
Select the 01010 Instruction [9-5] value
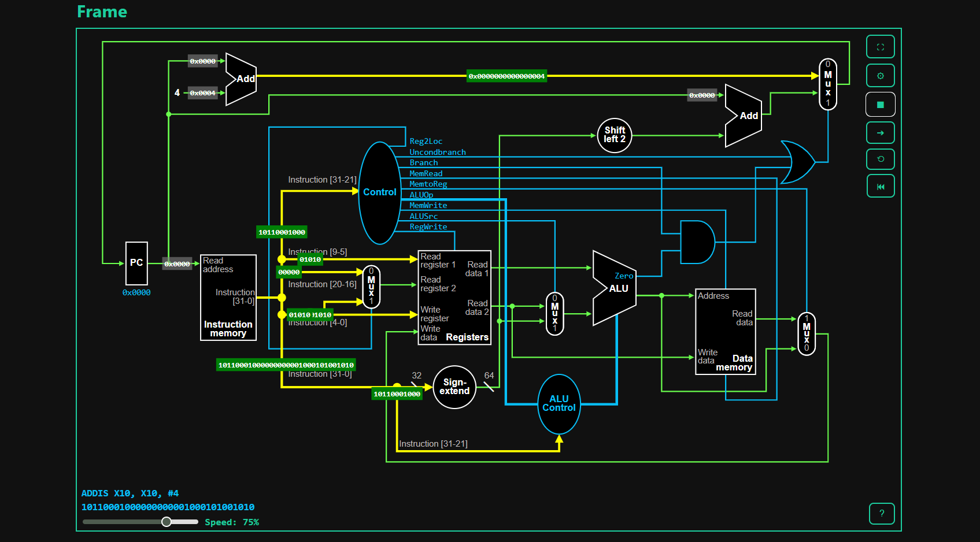pos(310,259)
